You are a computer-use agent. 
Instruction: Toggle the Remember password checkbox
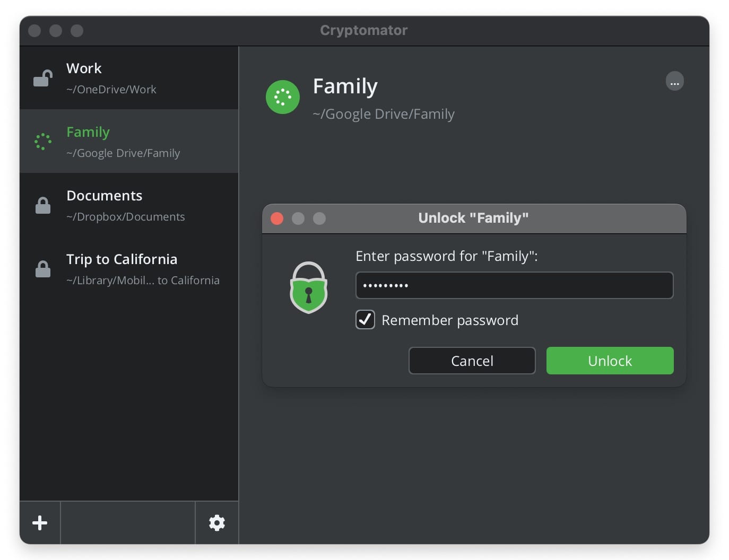[x=365, y=320]
